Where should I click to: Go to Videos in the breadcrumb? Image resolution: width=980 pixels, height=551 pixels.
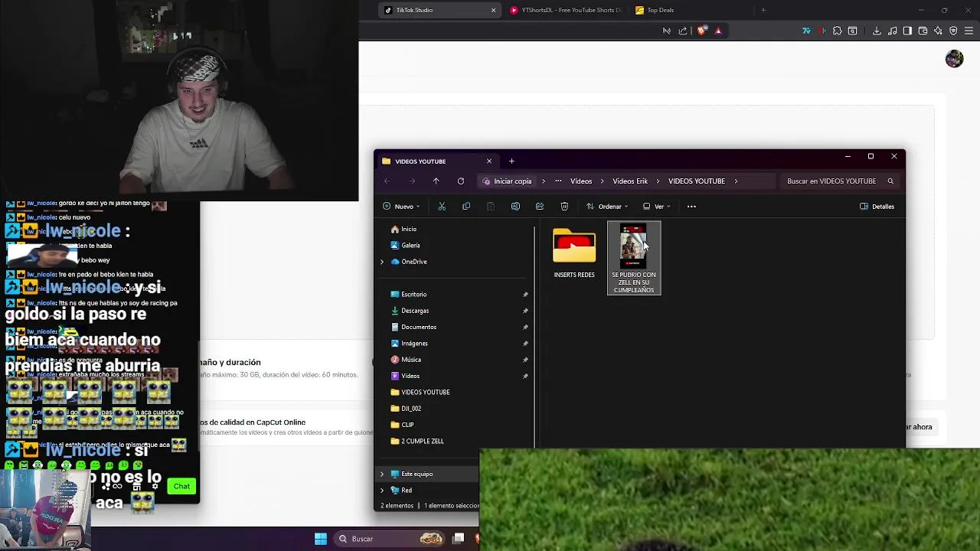click(581, 181)
